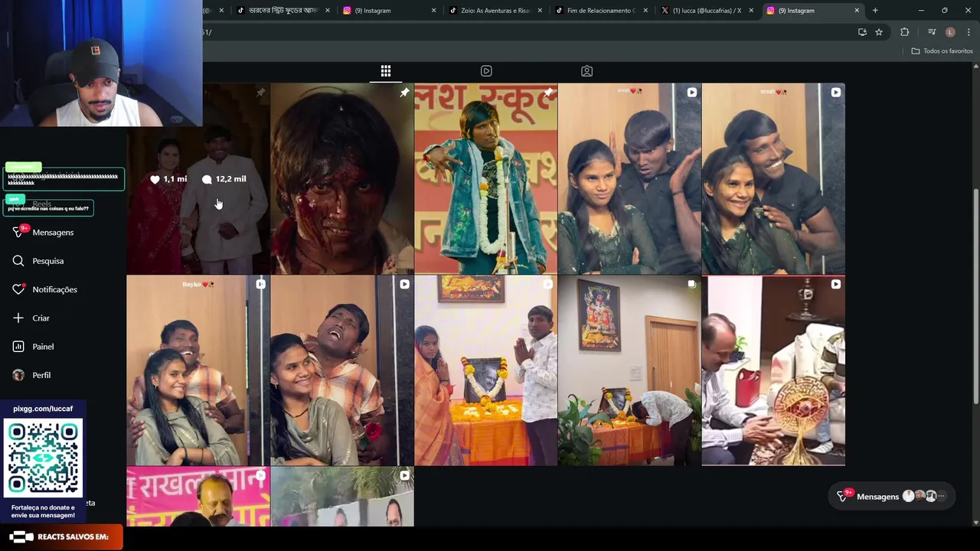Open the reel with golden trophy

[773, 370]
